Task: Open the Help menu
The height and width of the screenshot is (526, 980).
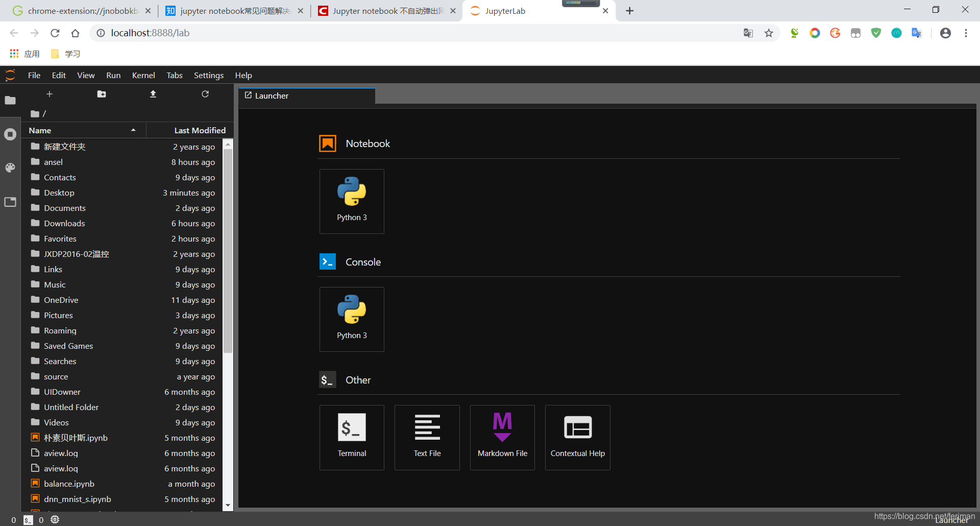Action: coord(243,75)
